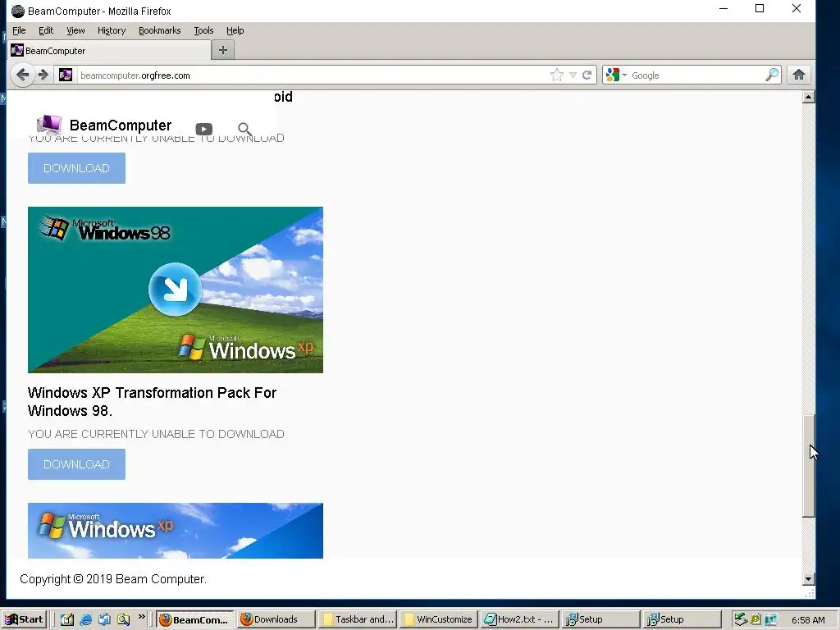Switch to the second Setup taskbar button
This screenshot has height=630, width=840.
pos(682,619)
